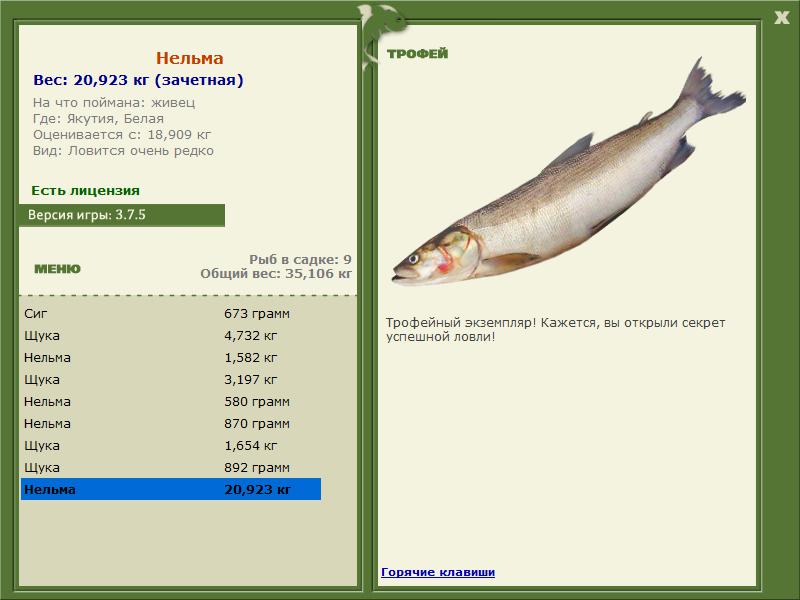Select the Нельма 1,582 кг row
Screen dimensions: 800x600
pyautogui.click(x=171, y=357)
